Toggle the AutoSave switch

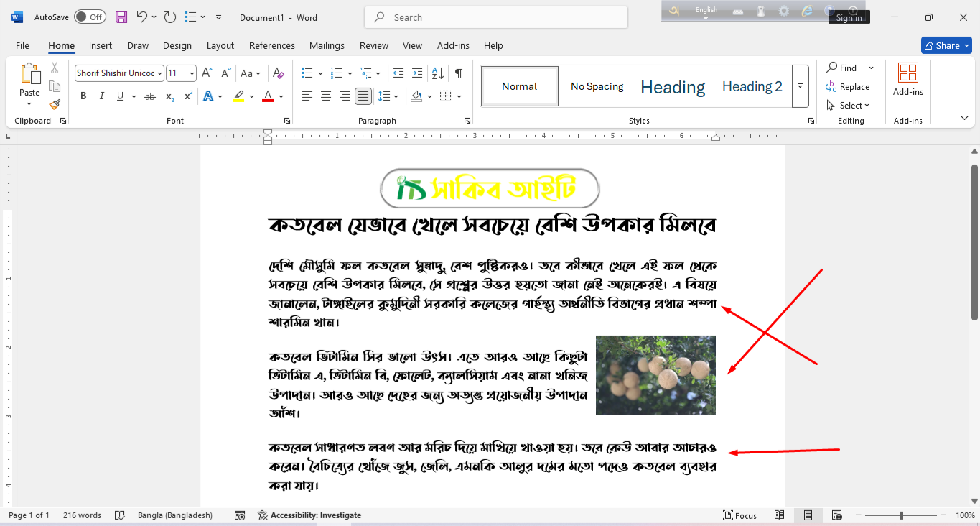click(90, 17)
